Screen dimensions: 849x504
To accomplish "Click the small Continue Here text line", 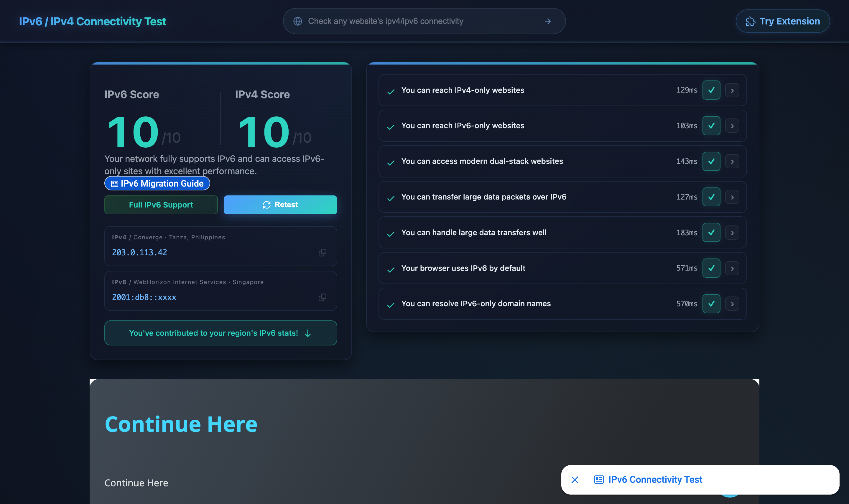I will pyautogui.click(x=136, y=483).
